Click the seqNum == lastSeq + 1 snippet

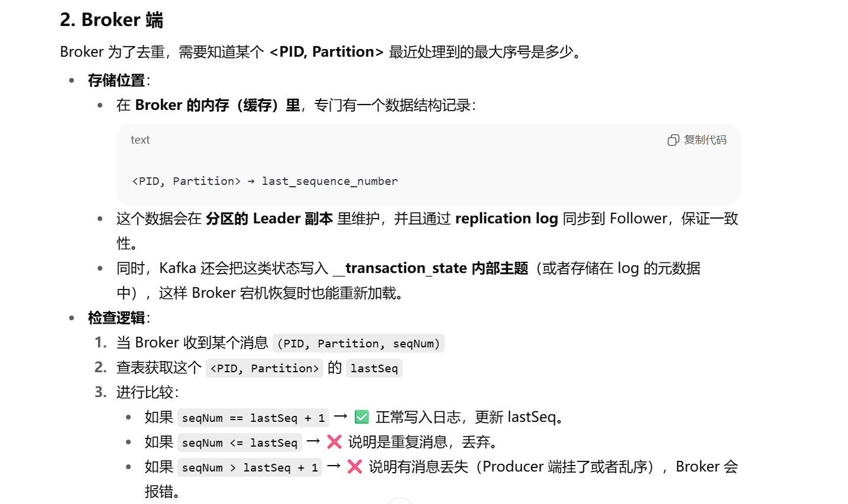tap(253, 418)
